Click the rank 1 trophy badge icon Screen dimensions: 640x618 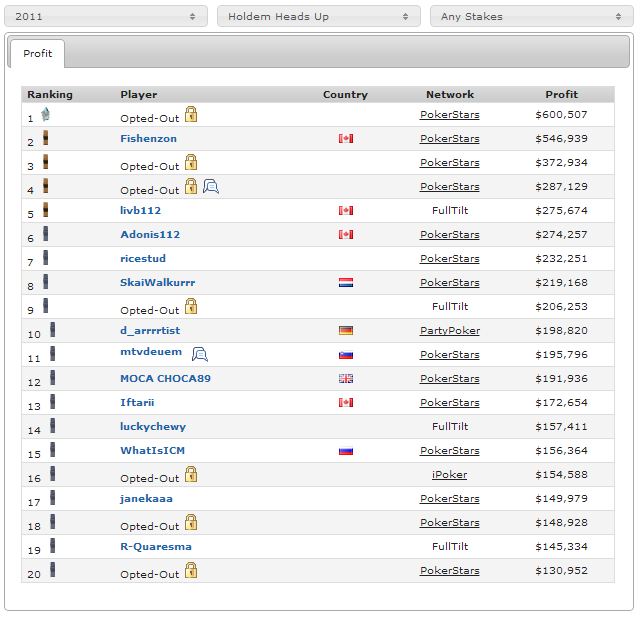(x=46, y=114)
